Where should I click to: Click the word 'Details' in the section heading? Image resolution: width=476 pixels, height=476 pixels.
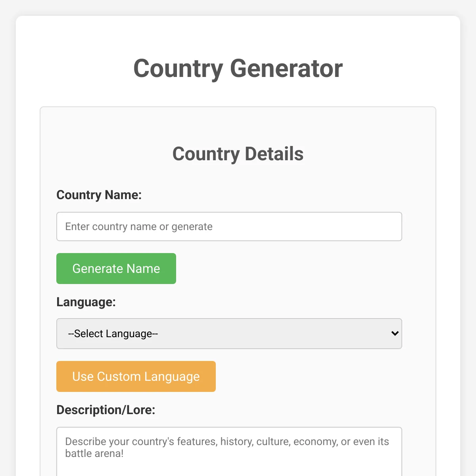274,154
